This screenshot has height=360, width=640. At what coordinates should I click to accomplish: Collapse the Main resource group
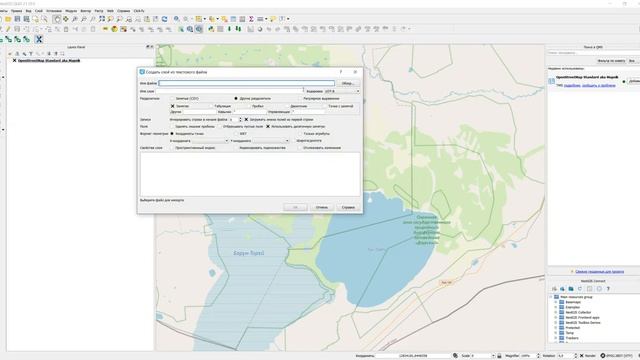(551, 297)
